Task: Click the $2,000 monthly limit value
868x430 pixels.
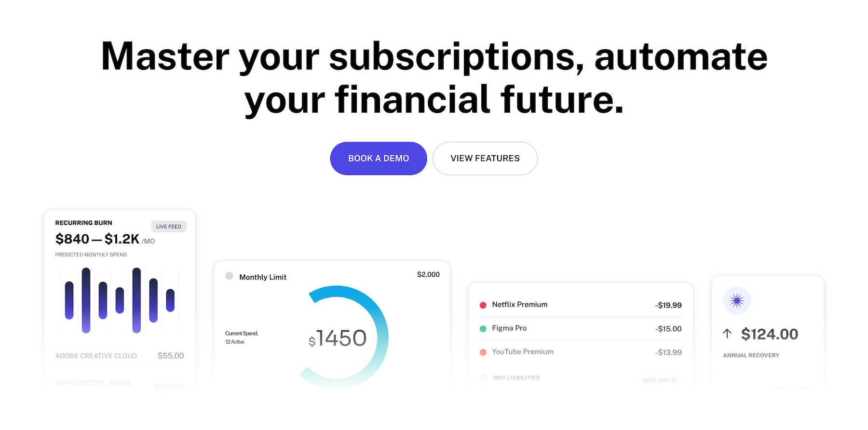Action: pos(428,274)
